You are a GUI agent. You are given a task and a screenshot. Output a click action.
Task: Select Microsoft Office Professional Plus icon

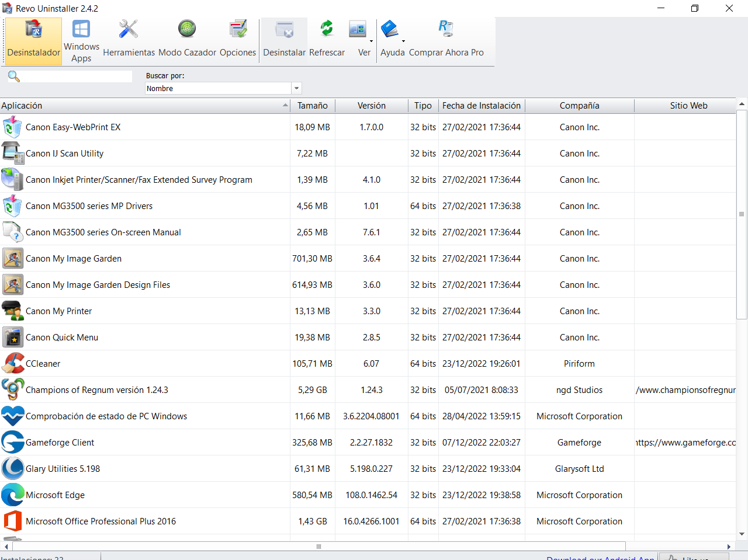pyautogui.click(x=12, y=521)
